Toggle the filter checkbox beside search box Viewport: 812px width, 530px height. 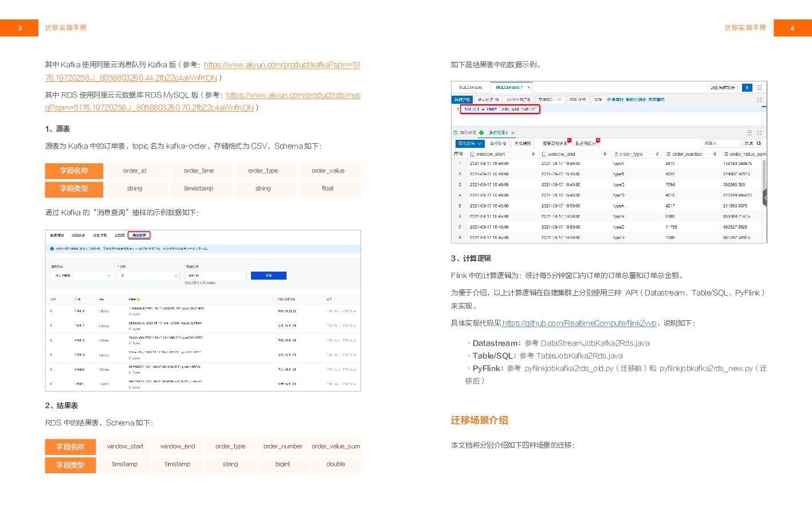coord(742,143)
